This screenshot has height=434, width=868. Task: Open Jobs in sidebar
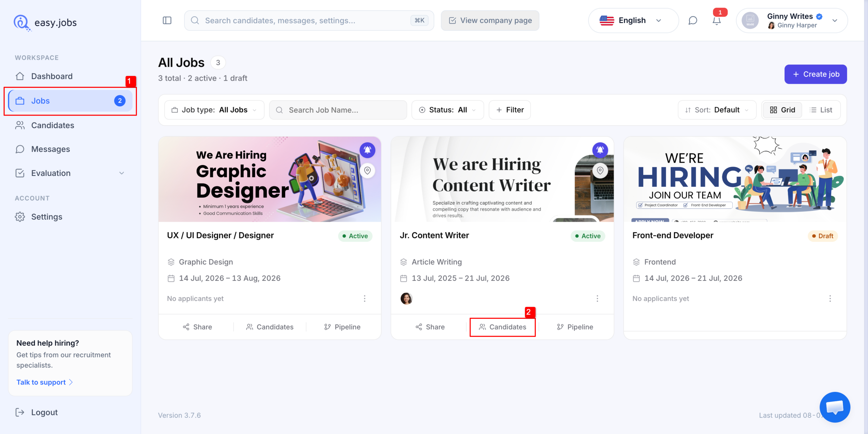70,101
